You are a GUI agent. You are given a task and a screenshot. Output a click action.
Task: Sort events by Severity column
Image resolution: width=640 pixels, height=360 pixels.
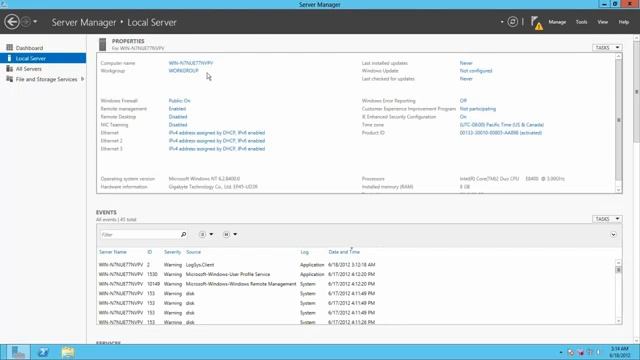pyautogui.click(x=172, y=252)
